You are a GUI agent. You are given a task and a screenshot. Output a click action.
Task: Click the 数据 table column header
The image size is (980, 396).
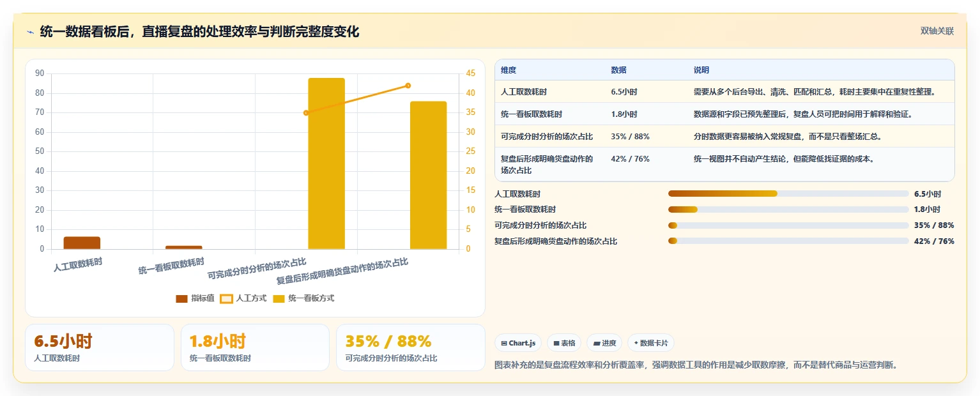pyautogui.click(x=619, y=70)
